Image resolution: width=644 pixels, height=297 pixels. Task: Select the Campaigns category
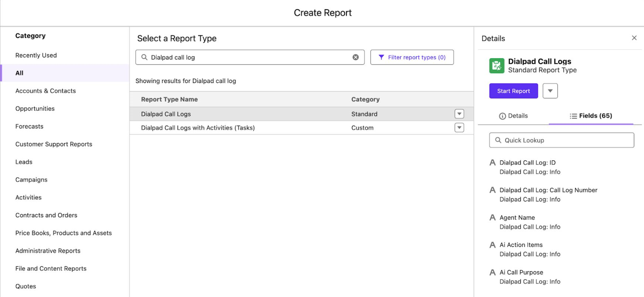pyautogui.click(x=31, y=180)
